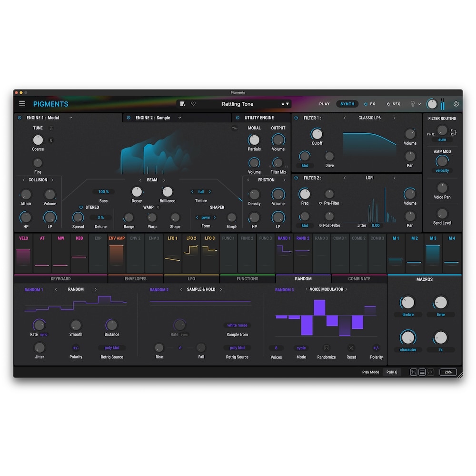Viewport: 476px width, 476px height.
Task: Toggle Filter 2 power button
Action: [x=296, y=178]
